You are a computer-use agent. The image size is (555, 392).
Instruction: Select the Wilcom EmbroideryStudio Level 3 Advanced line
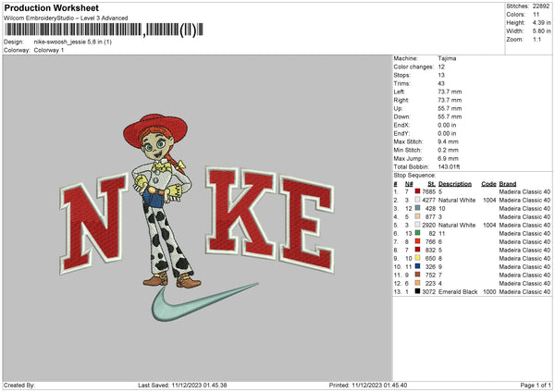point(66,18)
